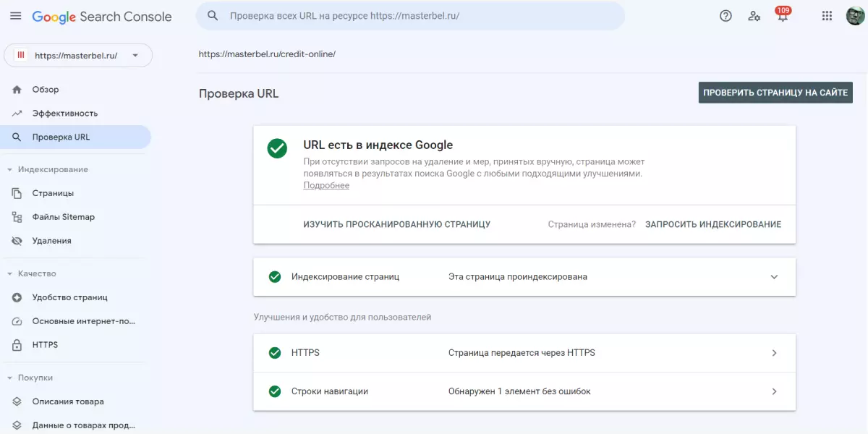Click ПРОВЕРИТЬ СТРАНИЦУ НА САЙТЕ button
Screen dimensions: 868x434
point(775,93)
